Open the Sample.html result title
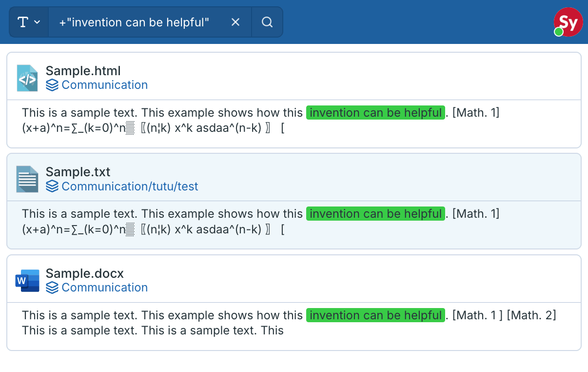Image resolution: width=588 pixels, height=372 pixels. tap(83, 71)
